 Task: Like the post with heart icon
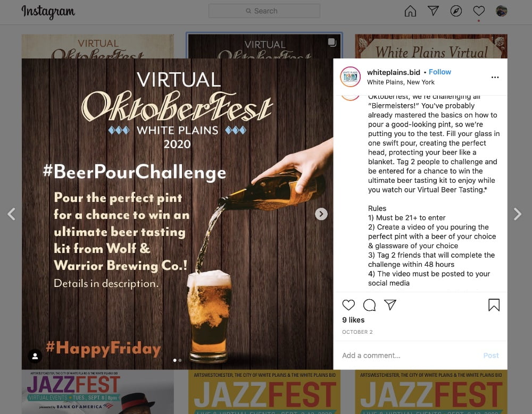348,305
